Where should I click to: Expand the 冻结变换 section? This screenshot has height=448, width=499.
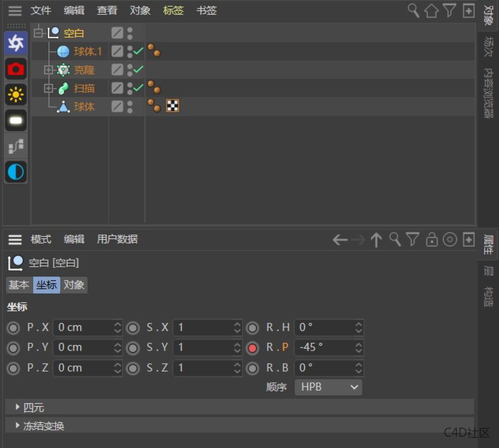(x=17, y=425)
